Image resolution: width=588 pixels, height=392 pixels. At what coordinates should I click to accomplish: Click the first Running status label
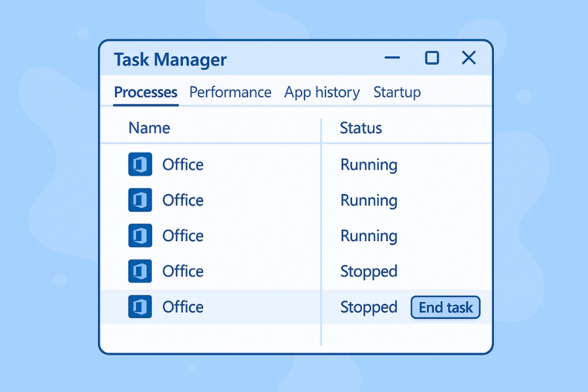368,165
